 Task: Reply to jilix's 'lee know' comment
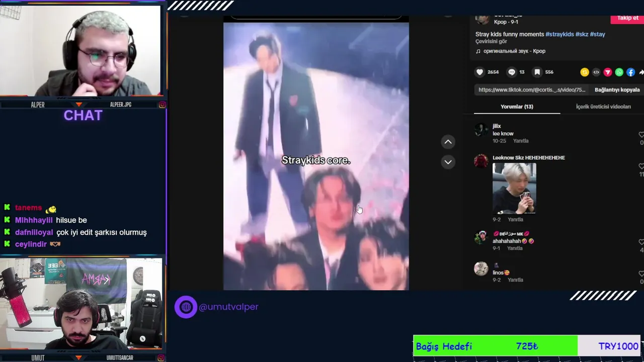coord(521,141)
